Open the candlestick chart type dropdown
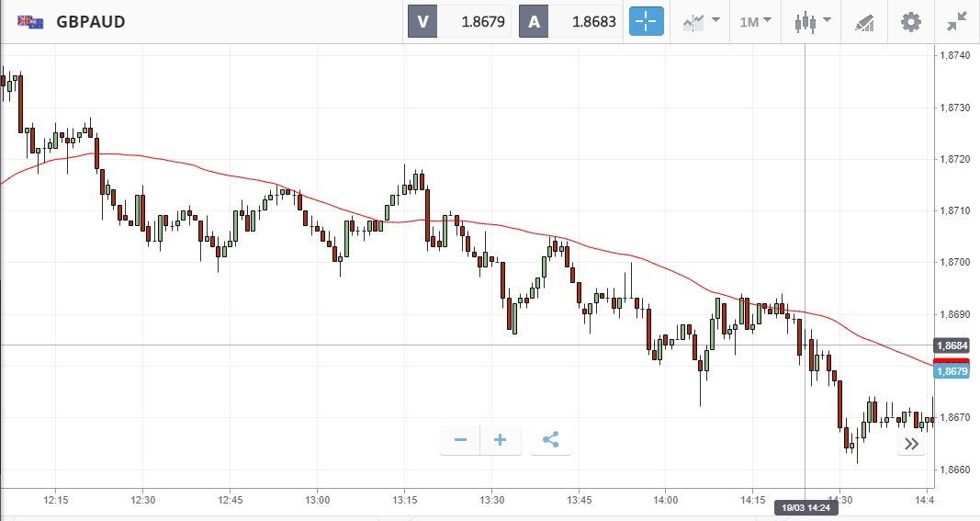 [813, 22]
